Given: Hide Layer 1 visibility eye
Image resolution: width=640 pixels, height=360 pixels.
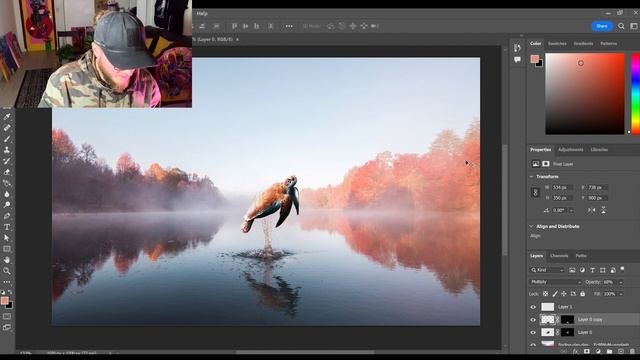Looking at the screenshot, I should [533, 307].
